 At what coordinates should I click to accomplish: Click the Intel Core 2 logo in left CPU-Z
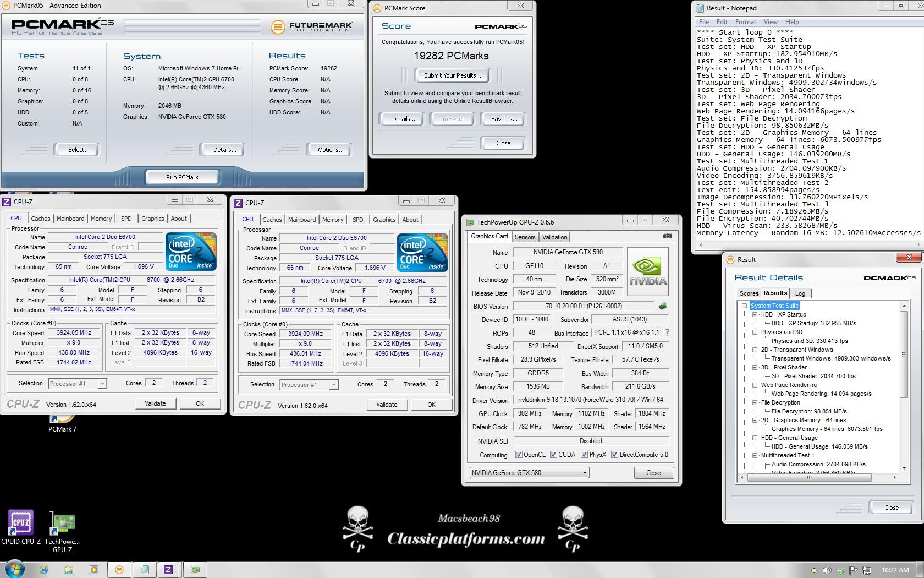click(x=191, y=252)
